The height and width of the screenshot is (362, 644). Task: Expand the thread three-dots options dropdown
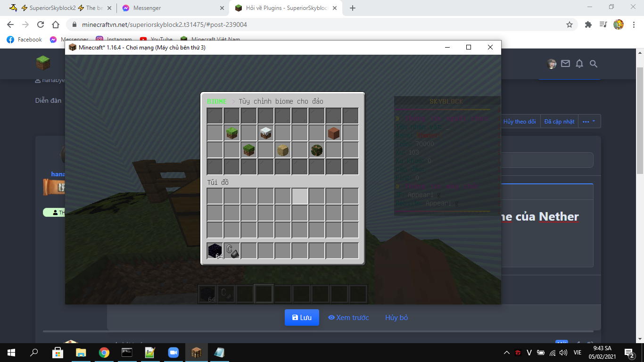589,122
